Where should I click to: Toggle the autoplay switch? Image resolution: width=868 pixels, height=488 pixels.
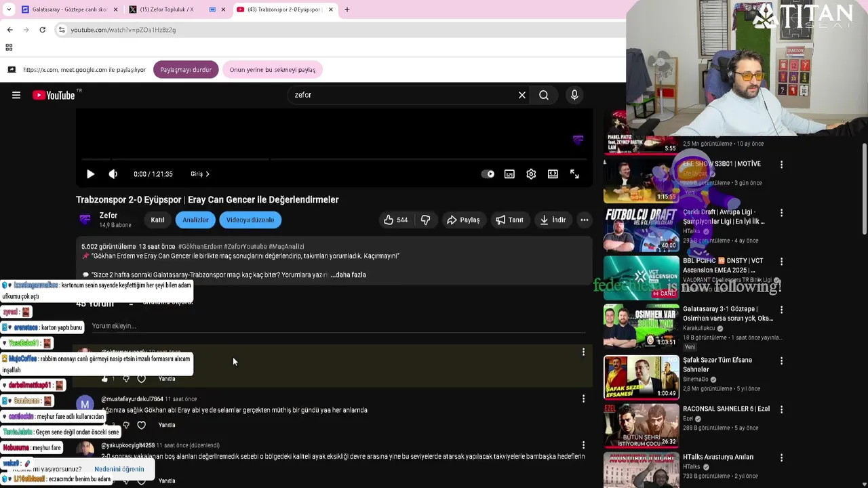[488, 174]
